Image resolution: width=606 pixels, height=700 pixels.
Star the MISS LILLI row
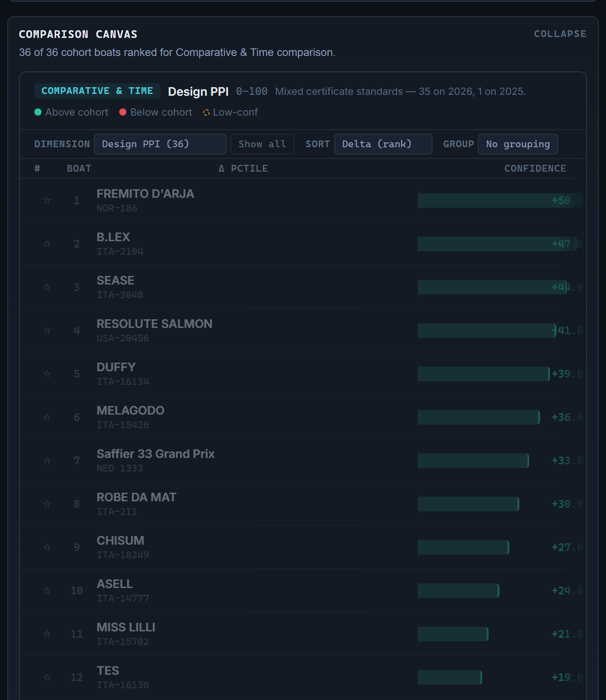tap(47, 634)
